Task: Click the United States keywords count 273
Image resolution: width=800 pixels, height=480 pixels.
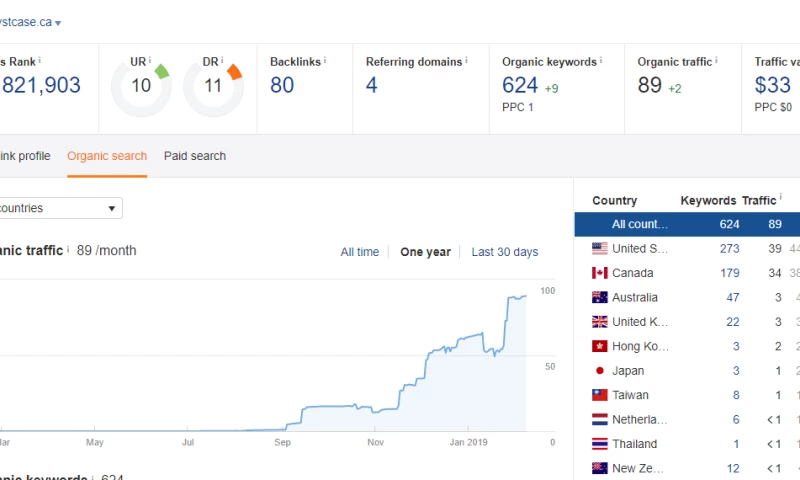Action: pos(729,248)
